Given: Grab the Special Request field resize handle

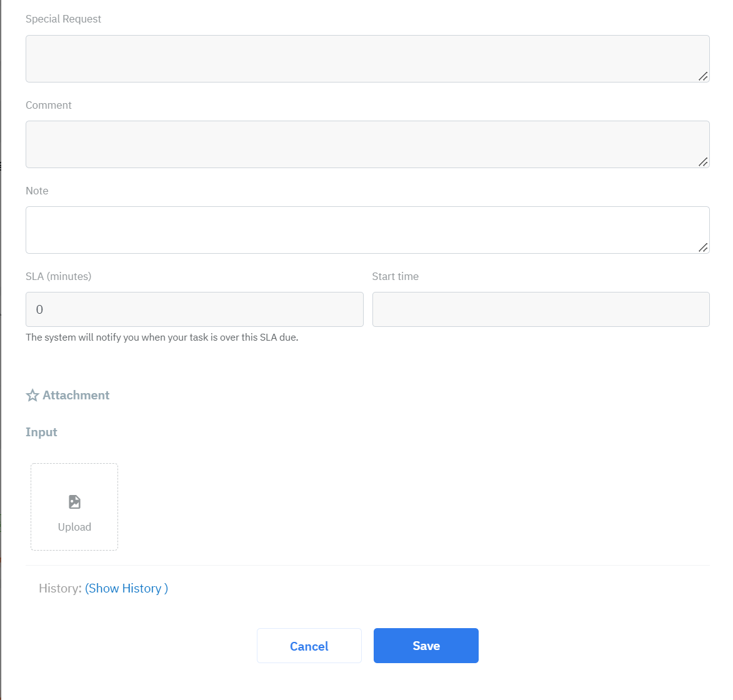Looking at the screenshot, I should pos(703,76).
